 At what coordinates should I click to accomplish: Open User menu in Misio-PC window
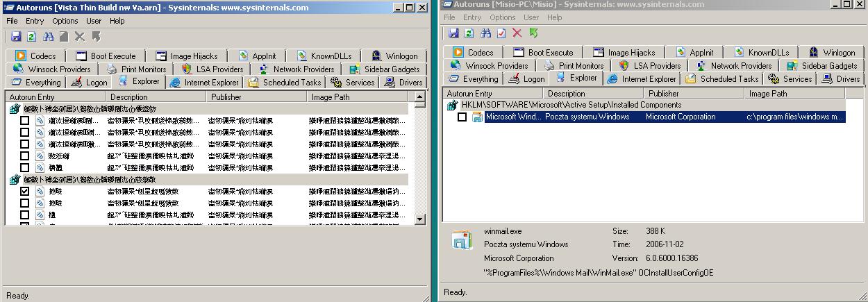[531, 17]
